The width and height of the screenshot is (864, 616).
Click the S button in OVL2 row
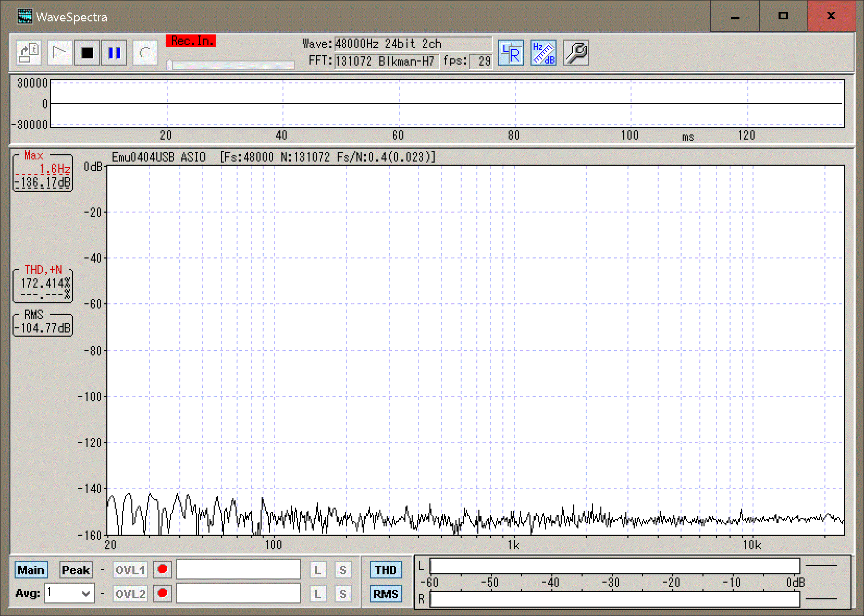(x=343, y=594)
